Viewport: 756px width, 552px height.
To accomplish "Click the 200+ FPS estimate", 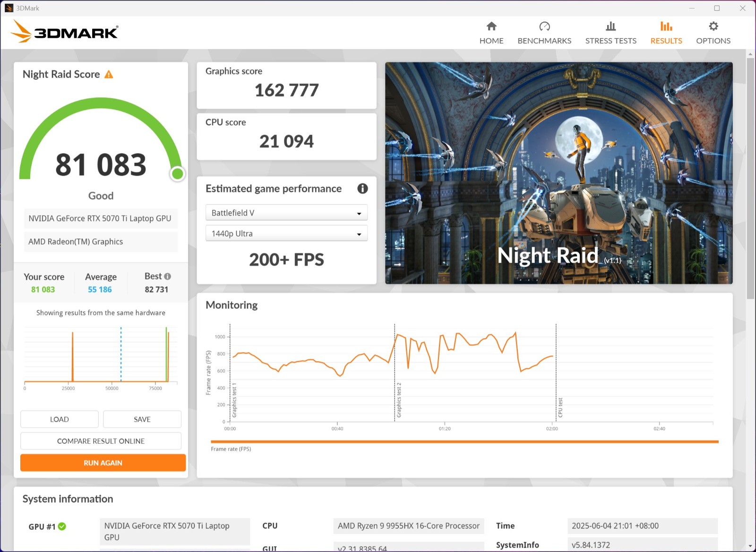I will click(x=286, y=260).
